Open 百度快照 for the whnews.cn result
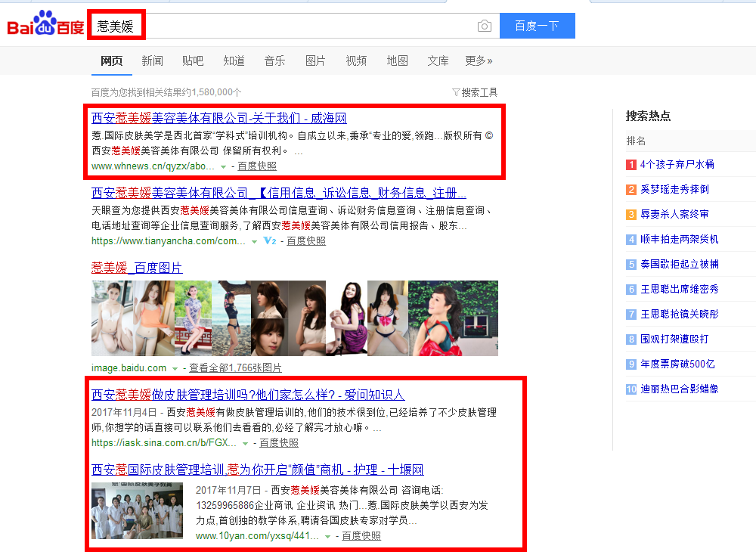Screen dimensions: 756x555 257,166
